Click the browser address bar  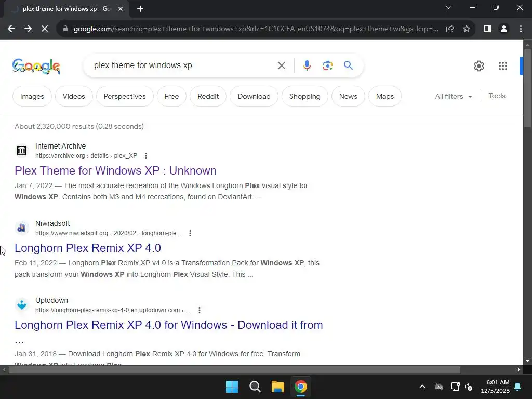(256, 29)
